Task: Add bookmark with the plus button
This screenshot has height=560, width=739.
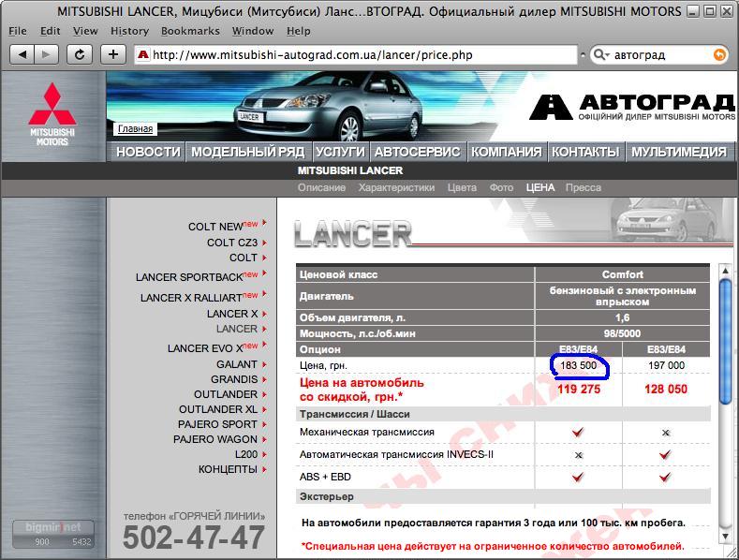Action: pyautogui.click(x=113, y=54)
